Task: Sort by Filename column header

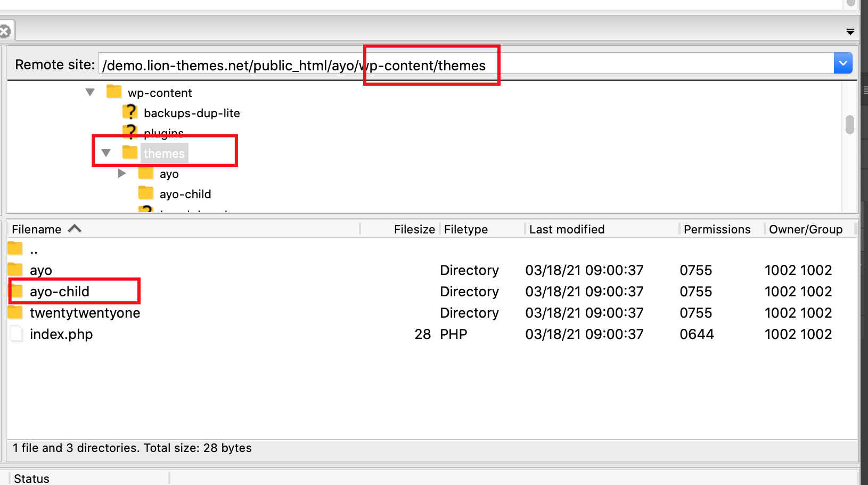Action: [37, 229]
